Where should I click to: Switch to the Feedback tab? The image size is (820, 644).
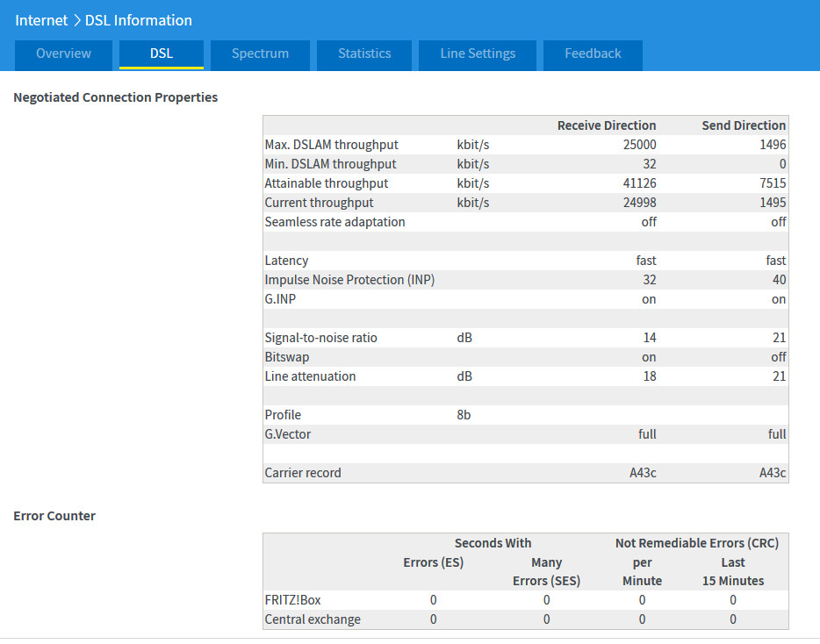pyautogui.click(x=593, y=54)
